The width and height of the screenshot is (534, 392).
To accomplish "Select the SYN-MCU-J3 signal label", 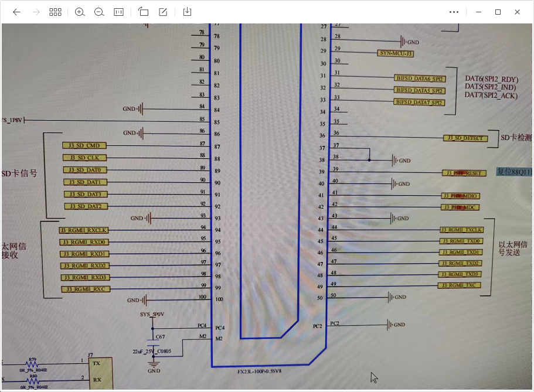I will [397, 53].
